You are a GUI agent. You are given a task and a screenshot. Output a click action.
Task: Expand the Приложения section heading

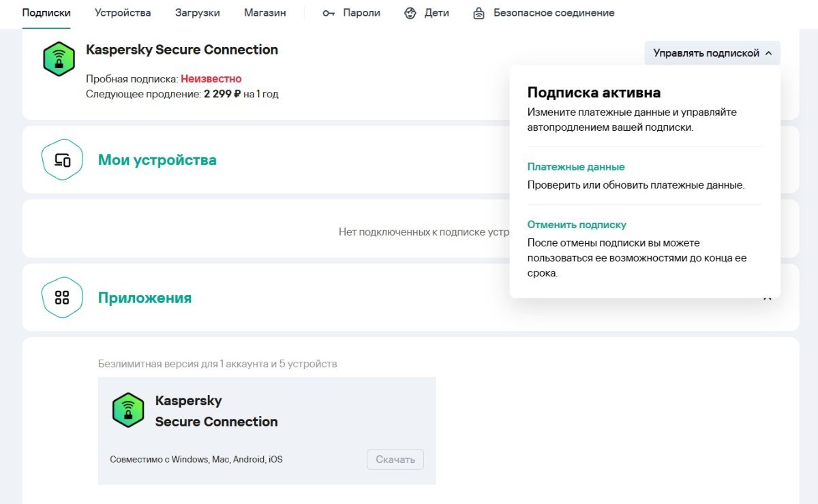[x=145, y=298]
